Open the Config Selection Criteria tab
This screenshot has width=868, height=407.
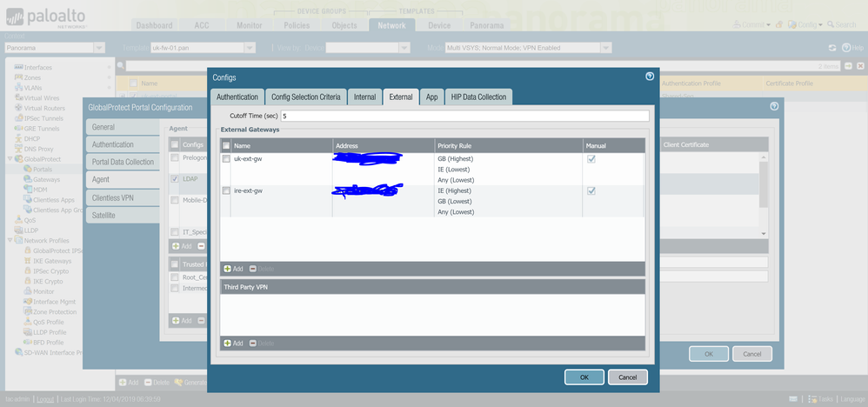click(305, 97)
